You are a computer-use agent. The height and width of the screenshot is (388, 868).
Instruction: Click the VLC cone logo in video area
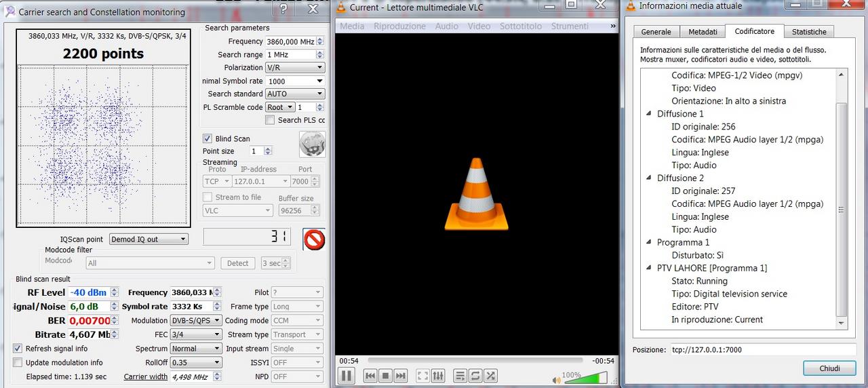pos(476,194)
